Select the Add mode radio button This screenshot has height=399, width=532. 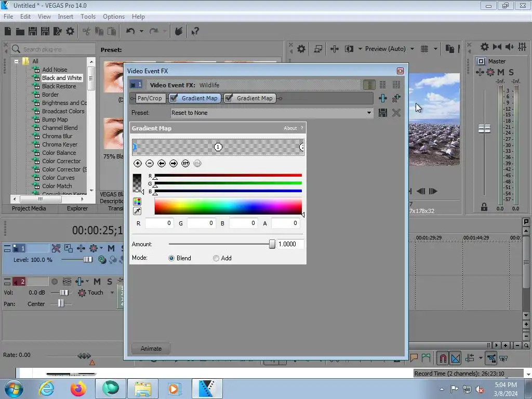(216, 258)
